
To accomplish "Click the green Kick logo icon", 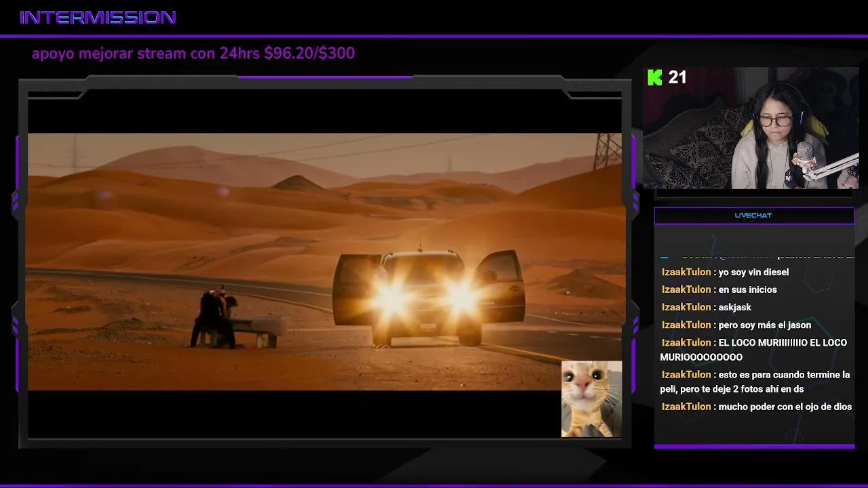I will pos(654,78).
